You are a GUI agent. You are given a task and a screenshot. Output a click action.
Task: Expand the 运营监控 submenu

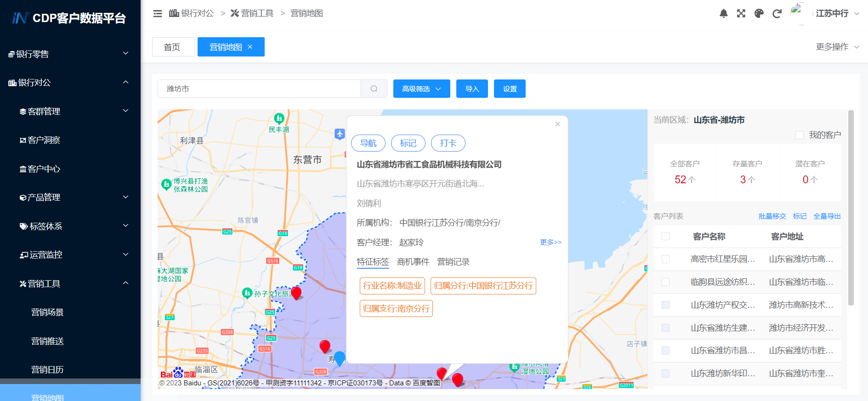coord(70,255)
